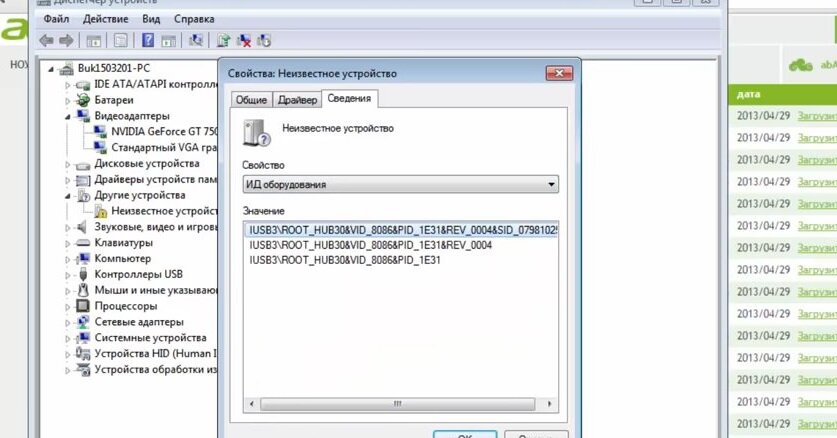Image resolution: width=837 pixels, height=438 pixels.
Task: Select Звуковые, видео и игровые item
Action: point(155,227)
